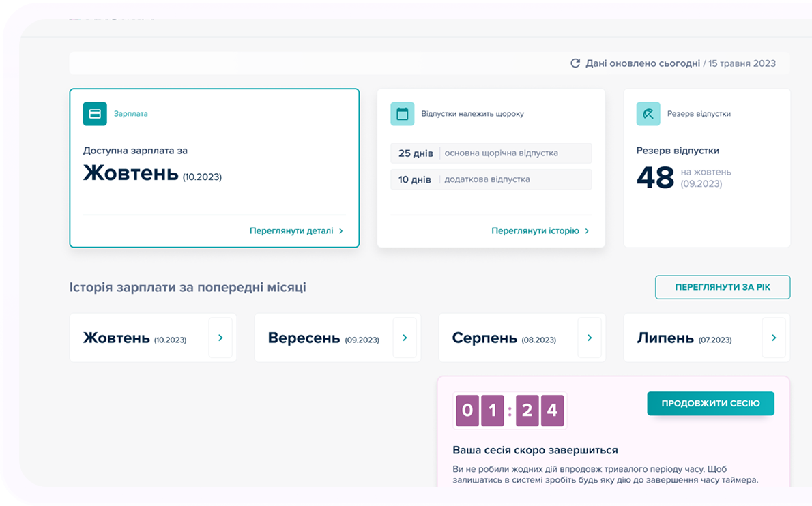Screen dimensions: 812x506
Task: Click the chevron on the Липень card
Action: pyautogui.click(x=774, y=338)
